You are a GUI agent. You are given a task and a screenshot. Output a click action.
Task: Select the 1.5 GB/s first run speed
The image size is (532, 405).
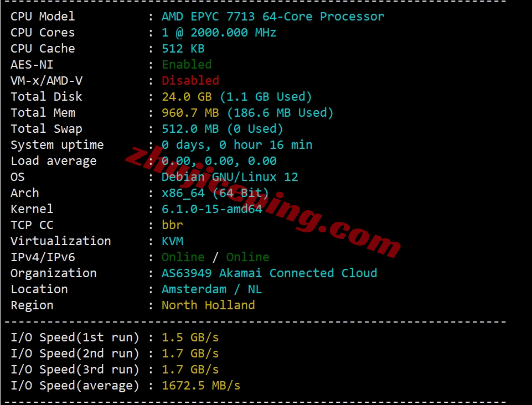coord(190,337)
